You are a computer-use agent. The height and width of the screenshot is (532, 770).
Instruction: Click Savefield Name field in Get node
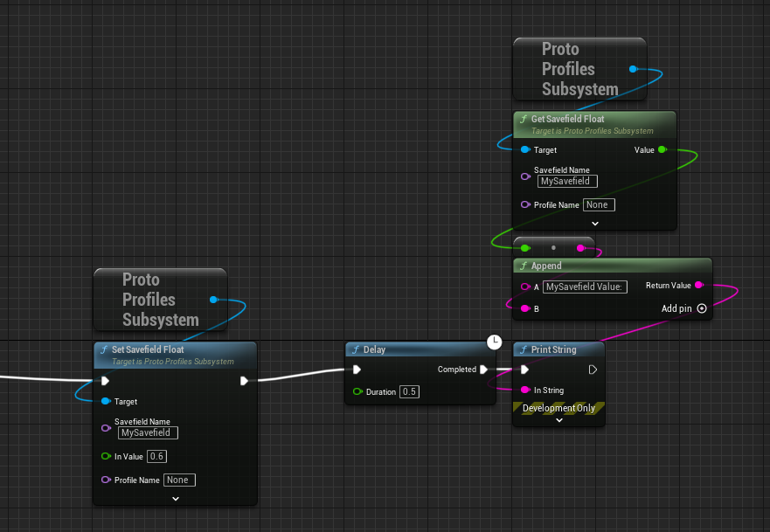click(x=567, y=181)
